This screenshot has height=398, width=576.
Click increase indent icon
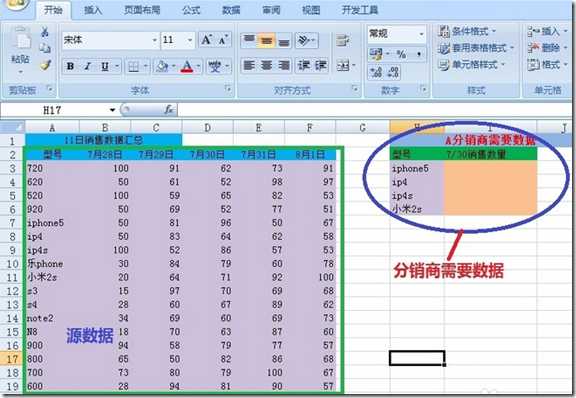point(320,66)
